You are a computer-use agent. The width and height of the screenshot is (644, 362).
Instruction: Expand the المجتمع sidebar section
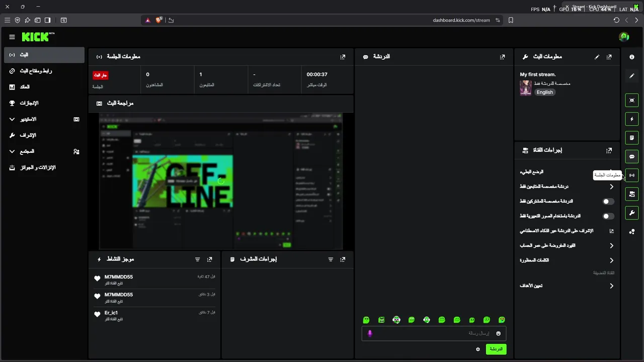tap(44, 151)
